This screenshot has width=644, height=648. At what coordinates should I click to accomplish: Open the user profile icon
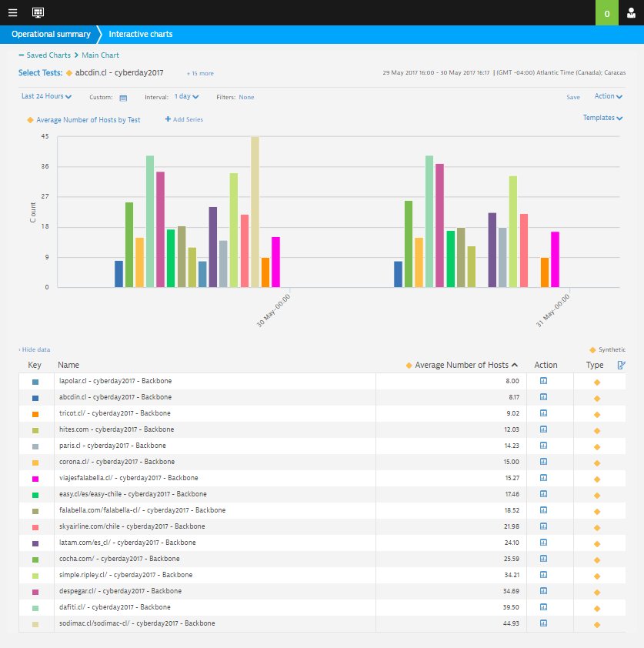coord(631,13)
